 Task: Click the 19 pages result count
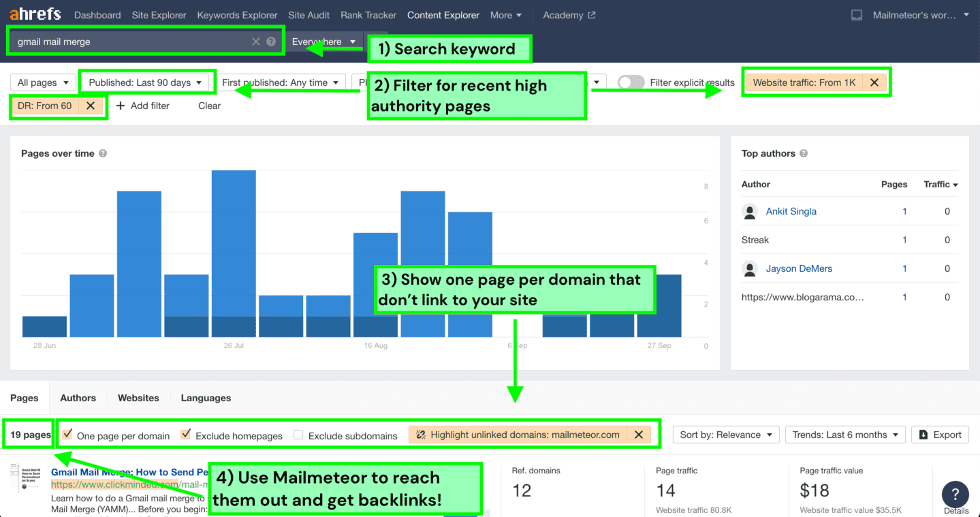pyautogui.click(x=31, y=435)
